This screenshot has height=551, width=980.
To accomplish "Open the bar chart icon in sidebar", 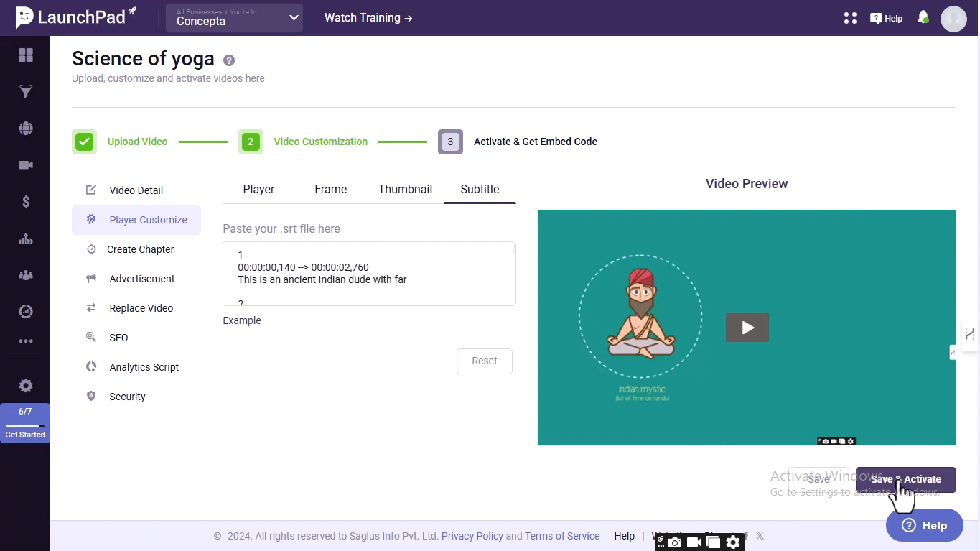I will coord(26,239).
